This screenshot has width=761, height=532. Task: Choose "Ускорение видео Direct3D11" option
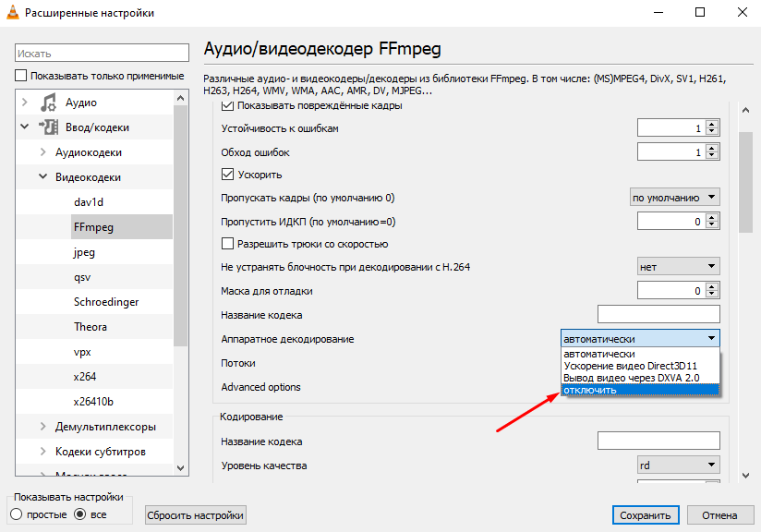[x=639, y=366]
